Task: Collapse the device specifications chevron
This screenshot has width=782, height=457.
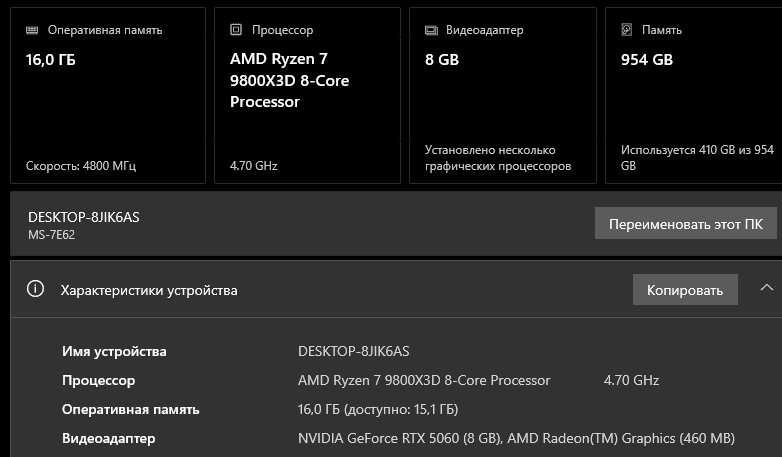Action: point(766,288)
